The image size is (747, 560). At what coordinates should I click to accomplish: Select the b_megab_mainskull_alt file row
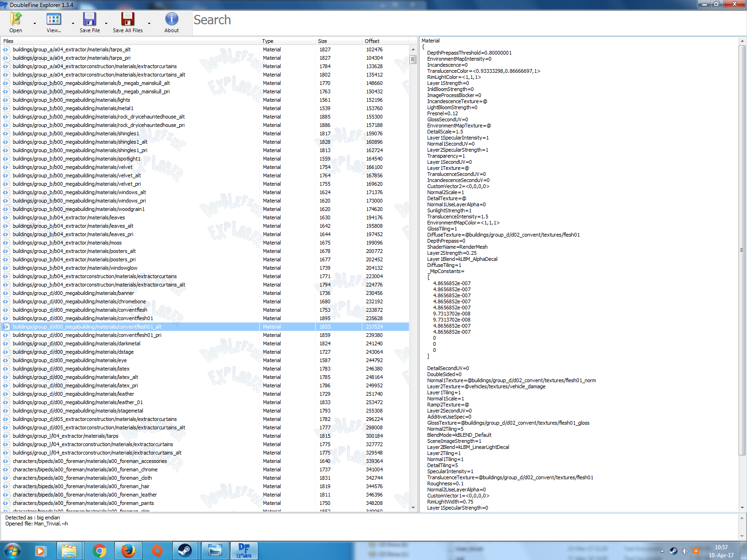[x=205, y=83]
